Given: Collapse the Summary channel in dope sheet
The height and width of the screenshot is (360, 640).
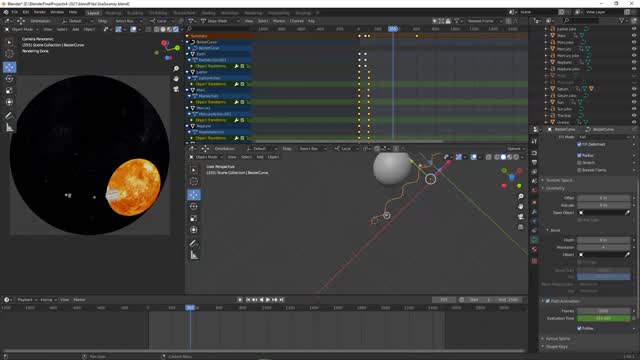Looking at the screenshot, I should tap(187, 36).
